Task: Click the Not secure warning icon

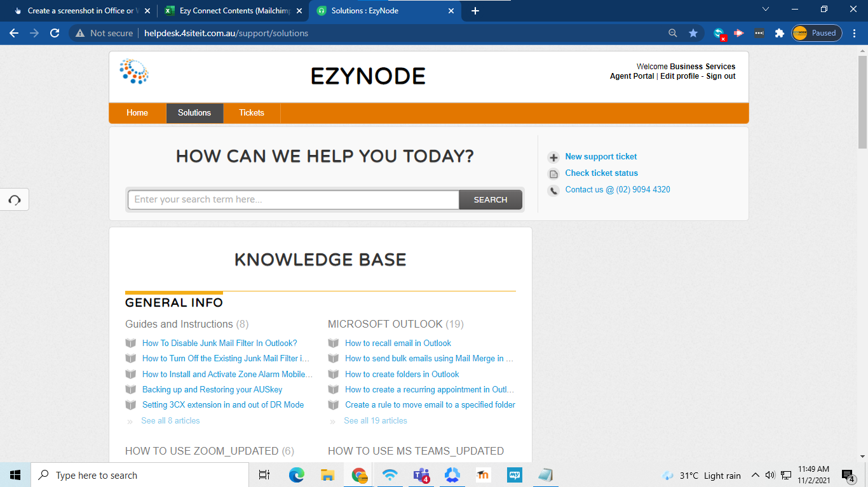Action: pos(80,33)
